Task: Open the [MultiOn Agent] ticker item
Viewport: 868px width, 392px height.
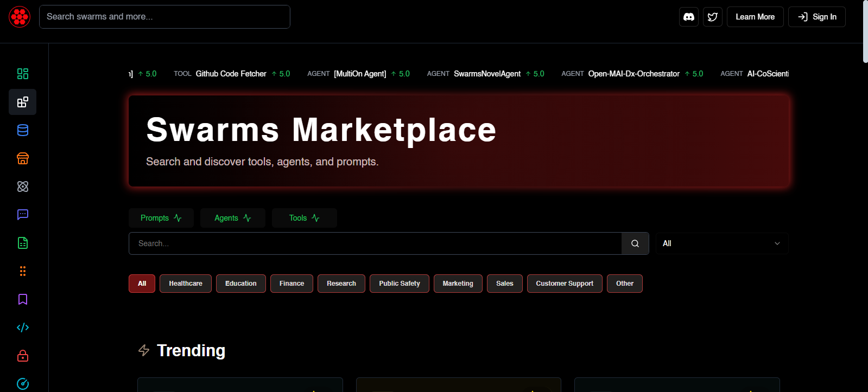Action: (358, 74)
